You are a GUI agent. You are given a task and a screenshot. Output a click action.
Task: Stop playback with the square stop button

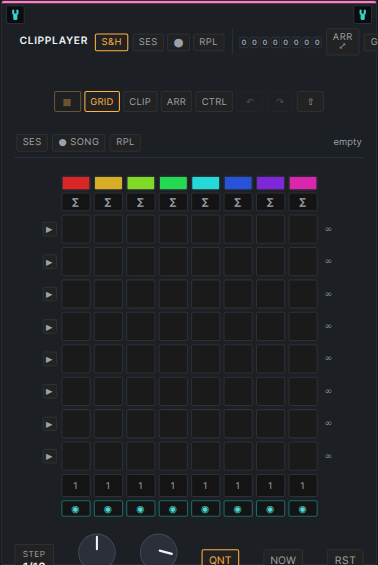pos(67,102)
